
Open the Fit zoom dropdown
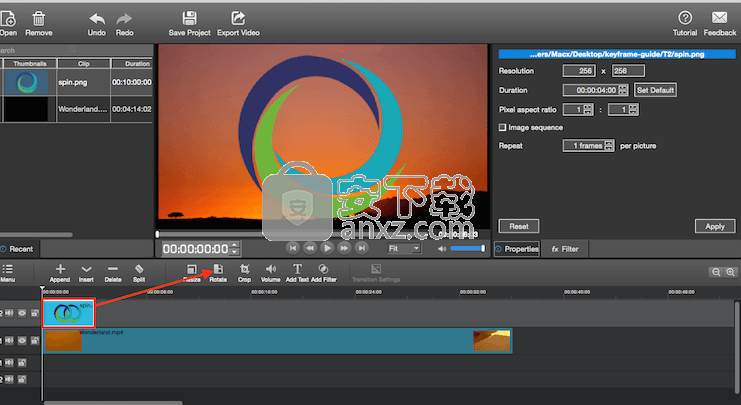click(x=403, y=249)
